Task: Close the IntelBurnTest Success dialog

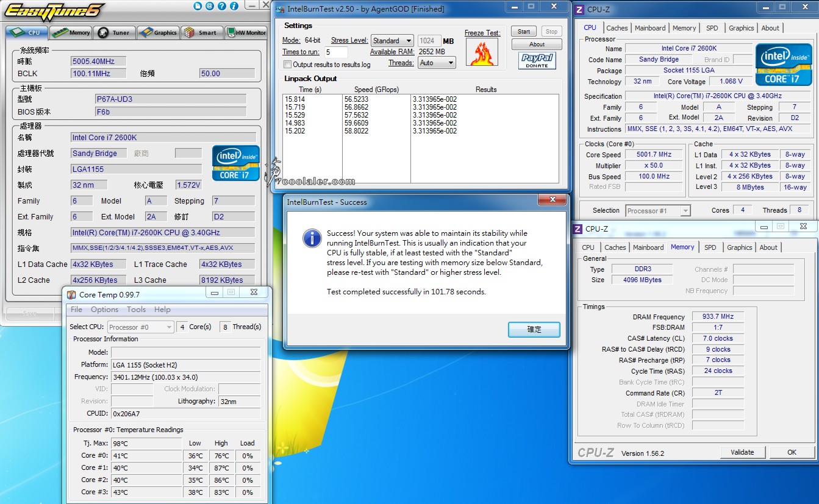Action: click(x=553, y=200)
